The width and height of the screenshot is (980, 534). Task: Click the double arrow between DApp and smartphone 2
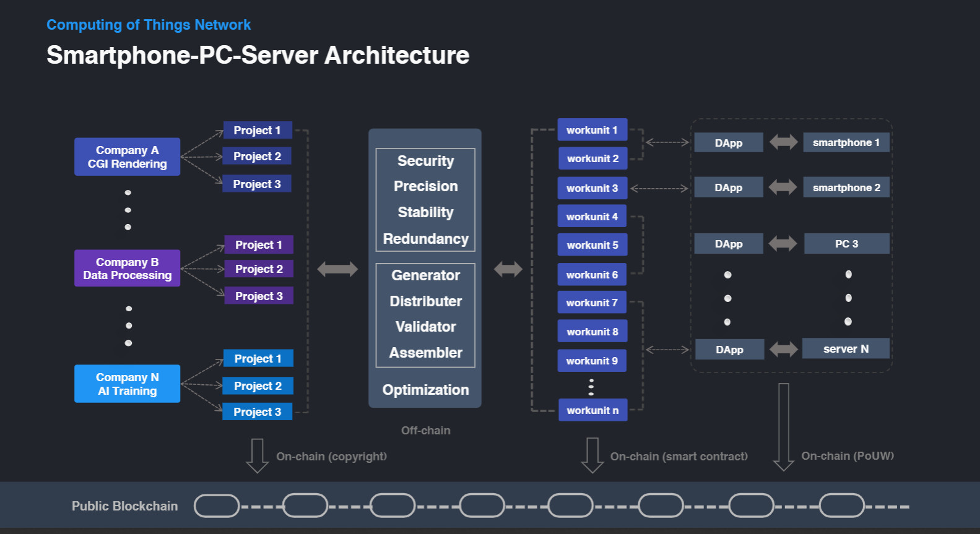click(783, 187)
